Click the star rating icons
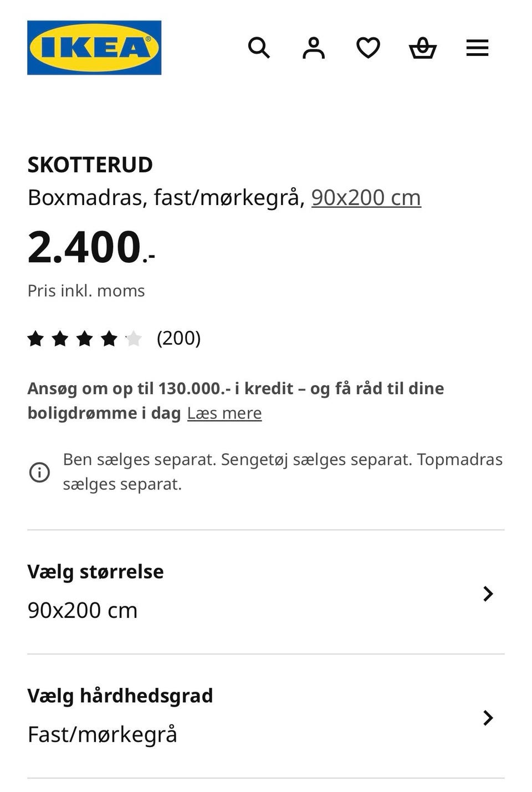Viewport: 532px width, 792px height. pyautogui.click(x=84, y=338)
